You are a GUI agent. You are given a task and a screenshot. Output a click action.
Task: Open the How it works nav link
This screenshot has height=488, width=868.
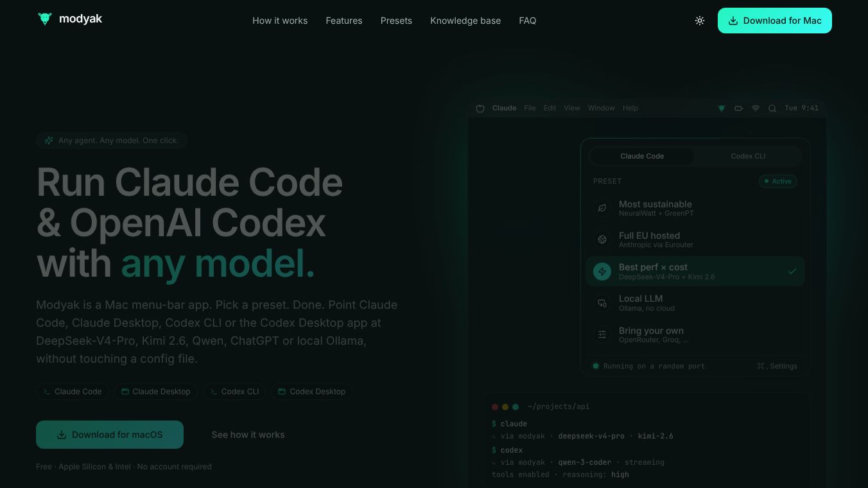(x=280, y=21)
